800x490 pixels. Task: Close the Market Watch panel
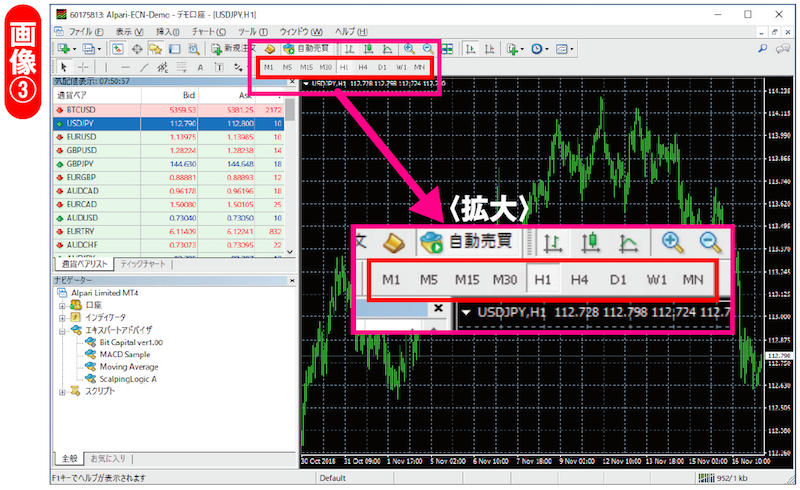[x=292, y=81]
